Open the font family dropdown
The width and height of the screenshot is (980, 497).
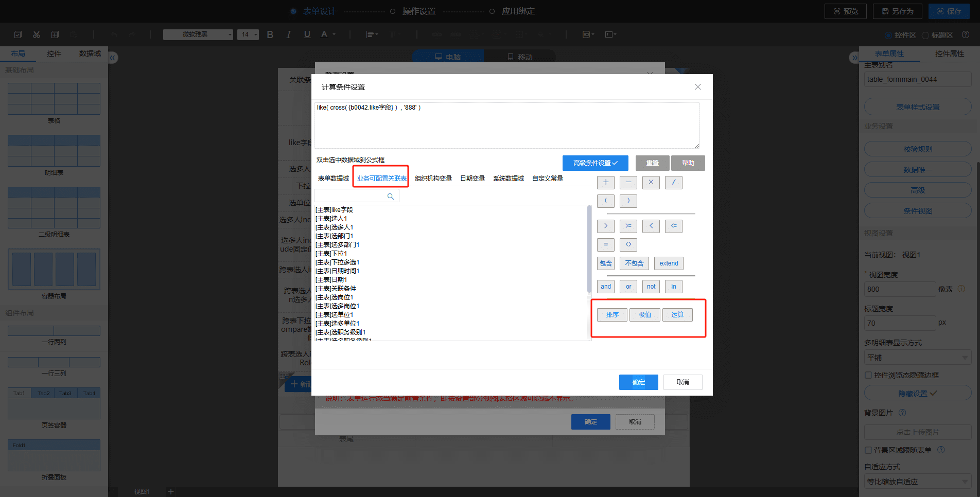tap(198, 34)
